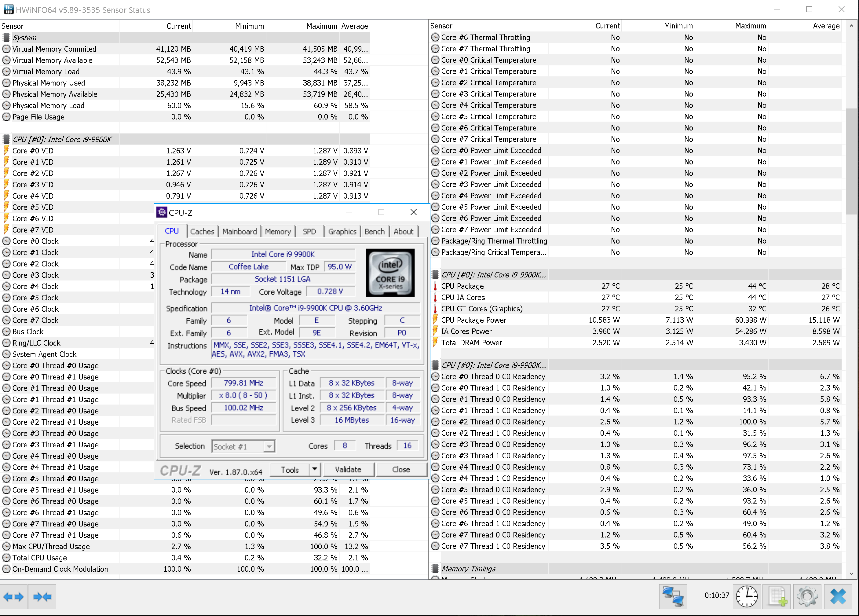
Task: Select the 'On-Demand Clock Modulation' row
Action: (x=185, y=569)
